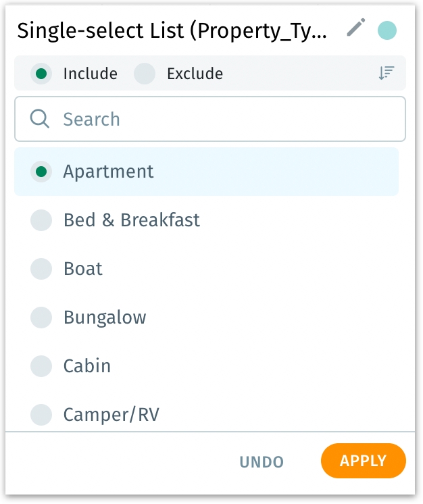
Task: Click the Cabin label text
Action: (x=87, y=366)
